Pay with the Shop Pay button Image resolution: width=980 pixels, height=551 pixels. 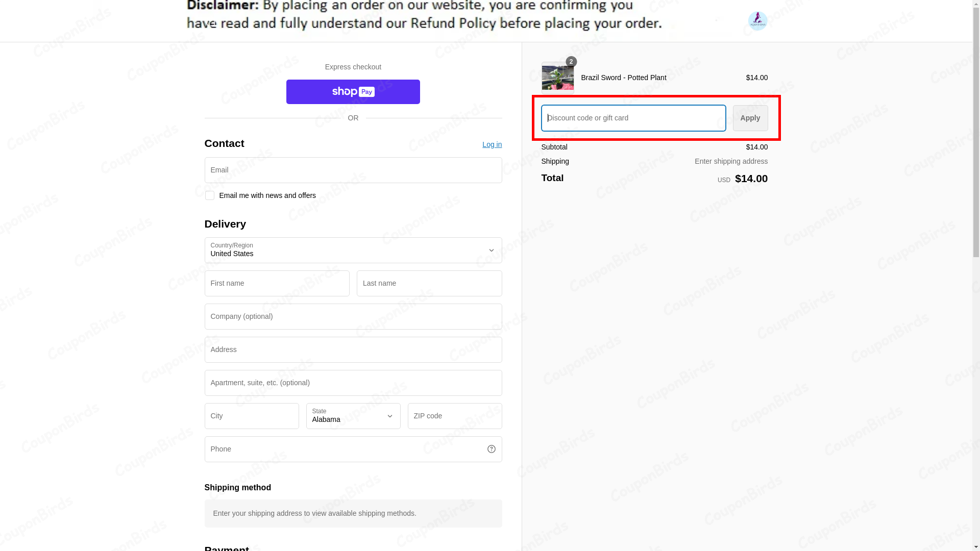pos(353,92)
